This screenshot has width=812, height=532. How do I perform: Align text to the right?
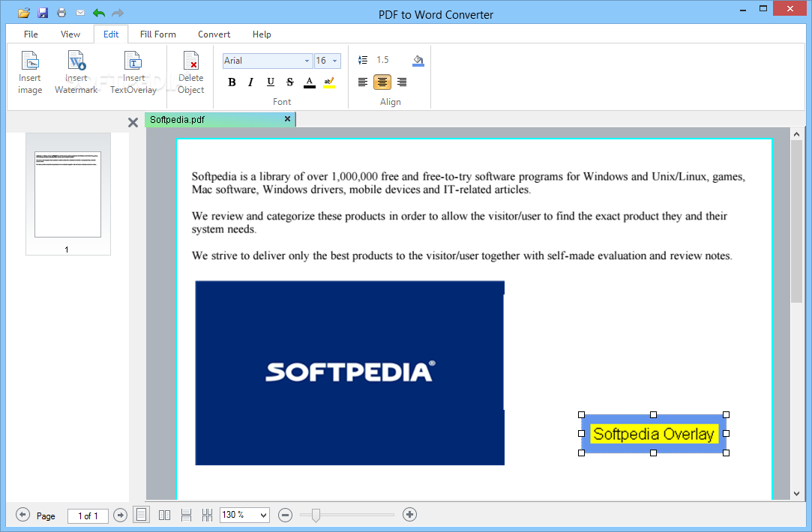(x=402, y=82)
